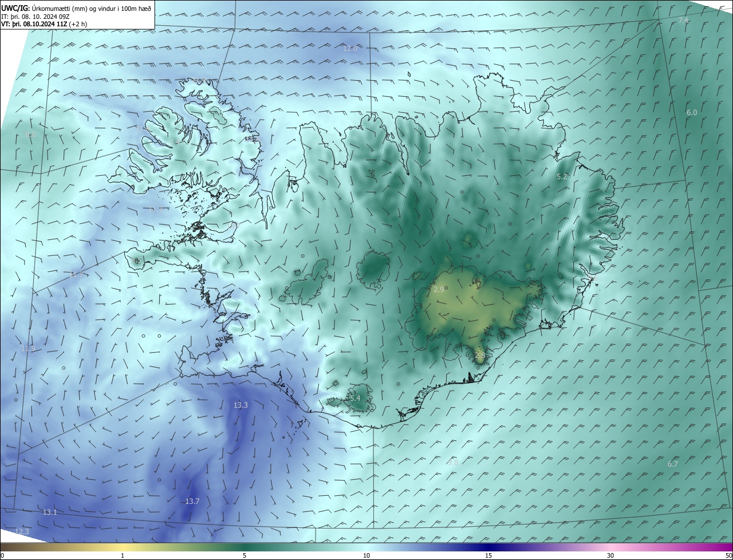733x560 pixels.
Task: Click the 6.7 value label on the map
Action: coord(673,464)
